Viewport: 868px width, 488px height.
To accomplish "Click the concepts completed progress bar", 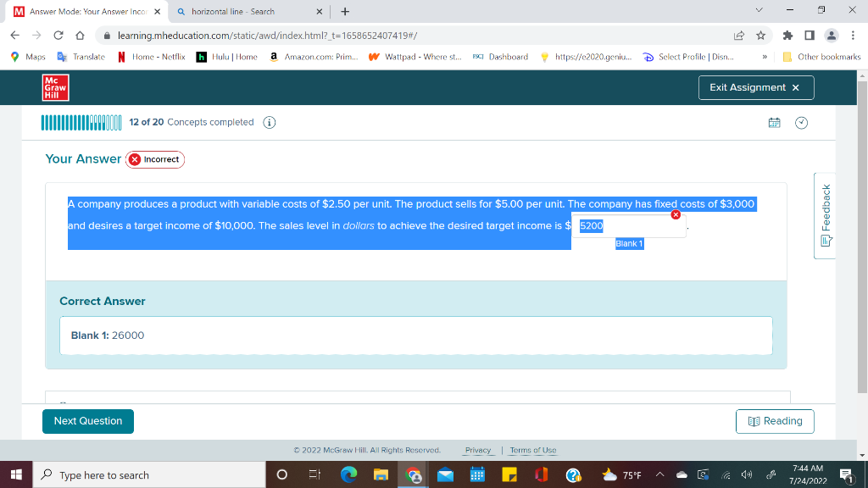I will [x=81, y=122].
